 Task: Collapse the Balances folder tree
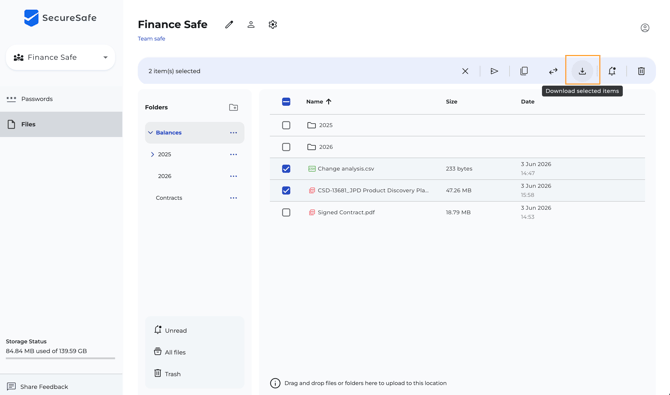(x=150, y=133)
